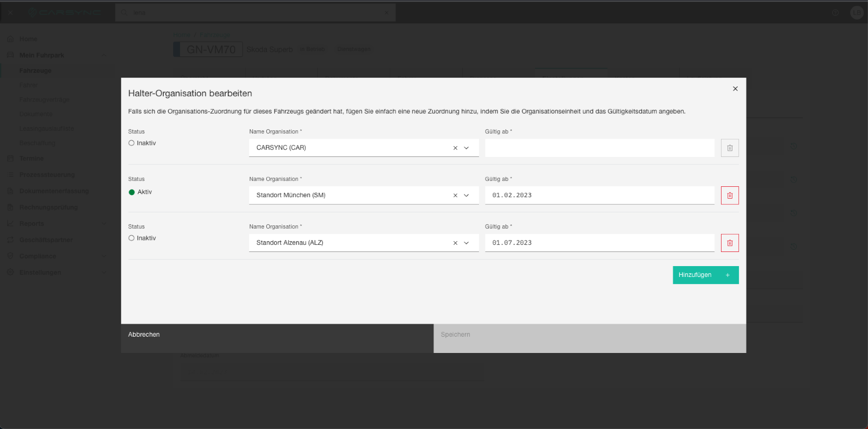Viewport: 868px width, 429px height.
Task: Expand the Reports chevron
Action: 104,224
